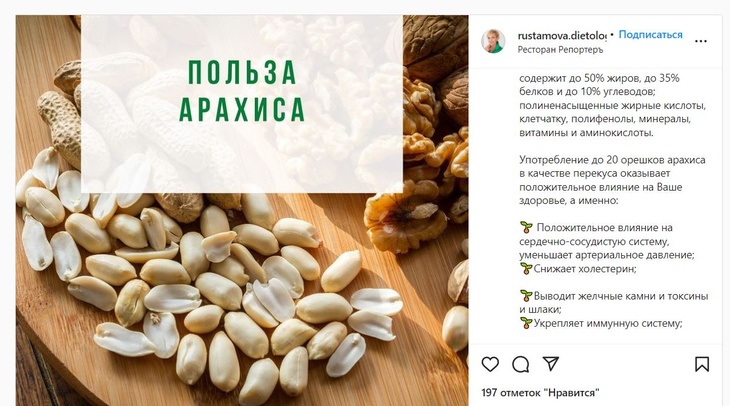Click the first seedling emoji in caption
Viewport: 730px width, 406px height.
(526, 228)
